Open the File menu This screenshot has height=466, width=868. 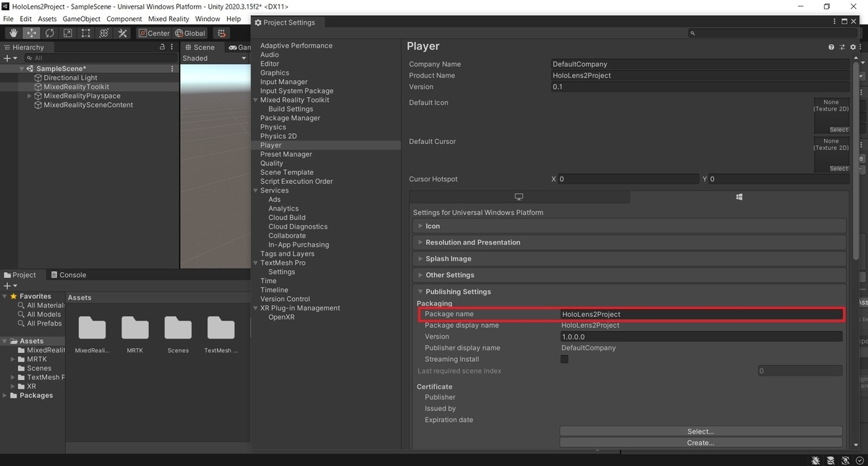click(9, 18)
